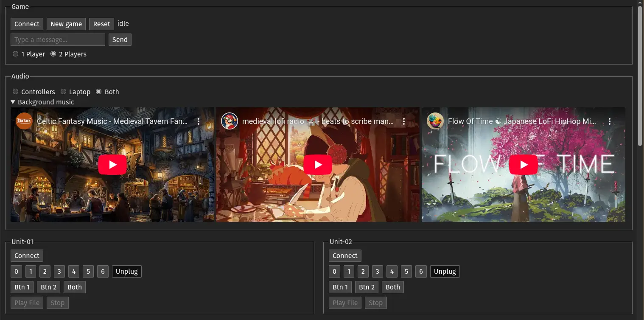
Task: Play the Celtic Fantasy Music video
Action: [112, 164]
